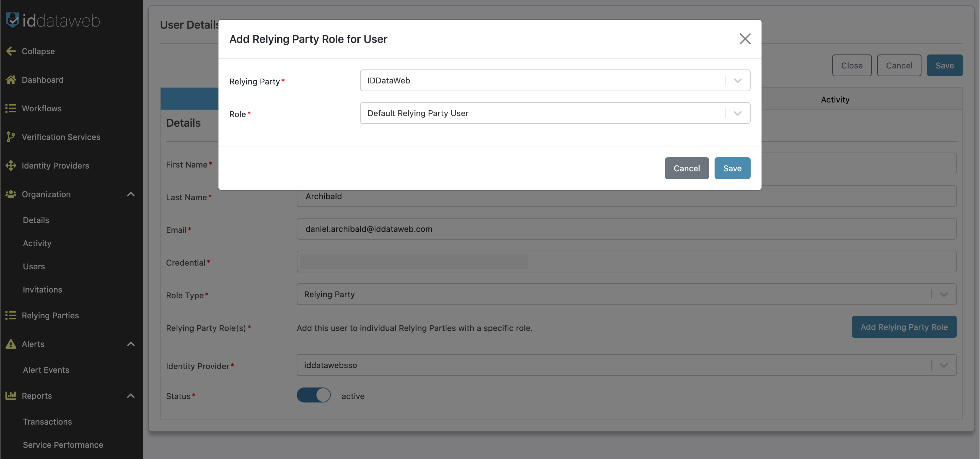
Task: Click the Reports bar chart icon
Action: point(11,395)
